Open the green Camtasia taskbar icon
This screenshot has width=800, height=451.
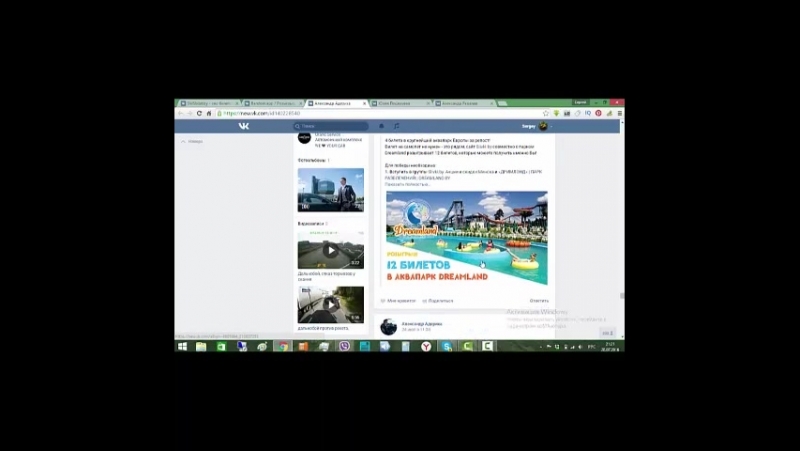[x=467, y=346]
